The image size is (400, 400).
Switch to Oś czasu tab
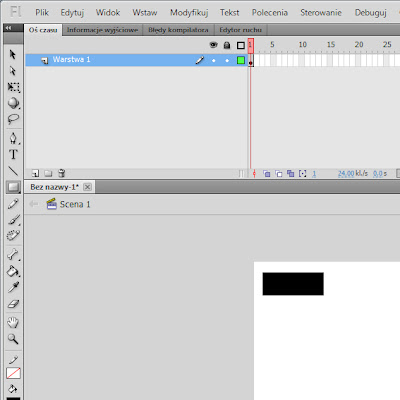pyautogui.click(x=43, y=30)
